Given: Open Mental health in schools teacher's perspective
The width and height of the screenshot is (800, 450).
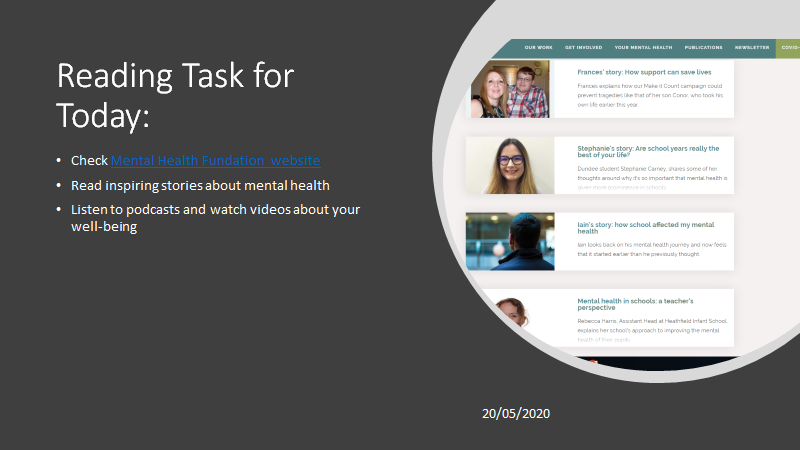Looking at the screenshot, I should click(635, 304).
